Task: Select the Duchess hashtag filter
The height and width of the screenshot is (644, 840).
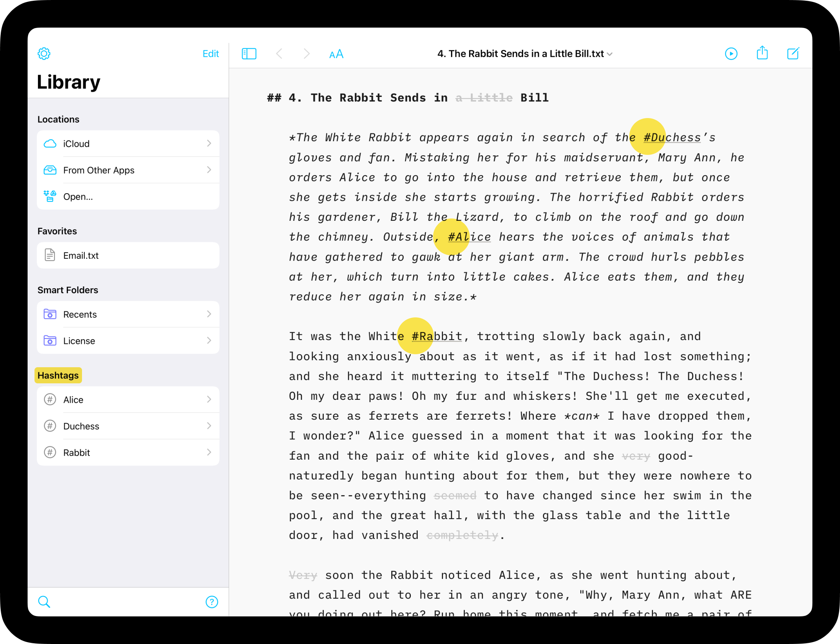Action: coord(129,426)
